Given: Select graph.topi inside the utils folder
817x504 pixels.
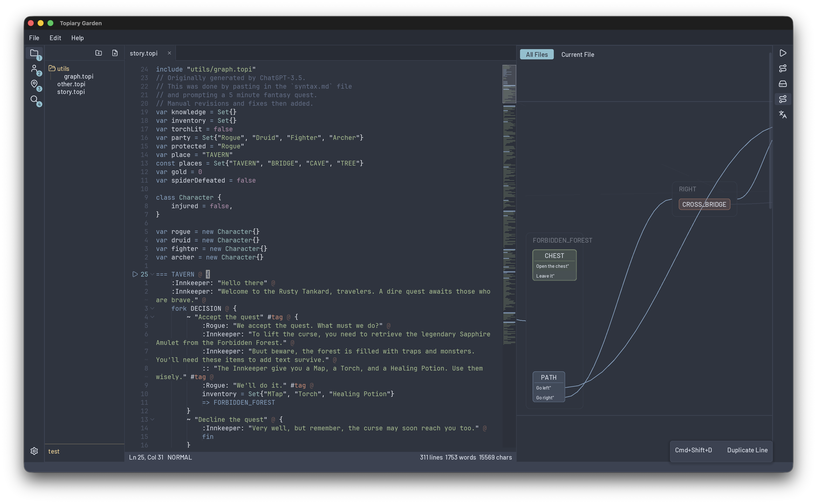Looking at the screenshot, I should [79, 76].
